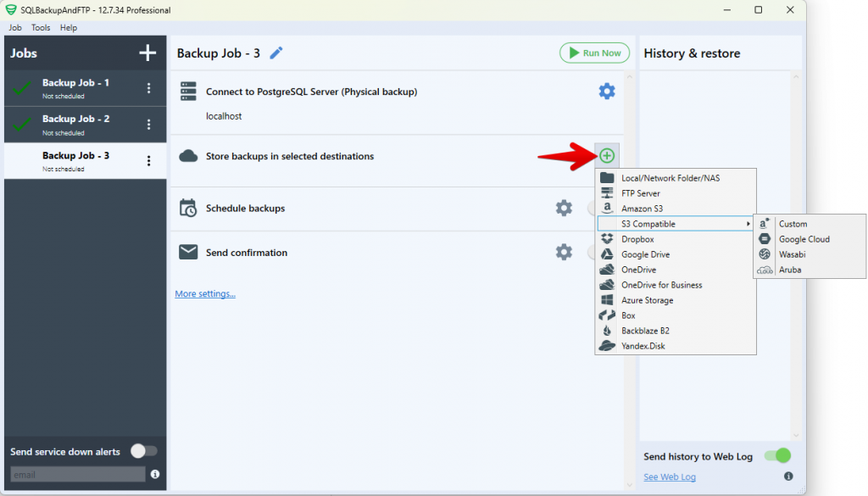Select Backup Job - 1 in the jobs list

coord(86,88)
